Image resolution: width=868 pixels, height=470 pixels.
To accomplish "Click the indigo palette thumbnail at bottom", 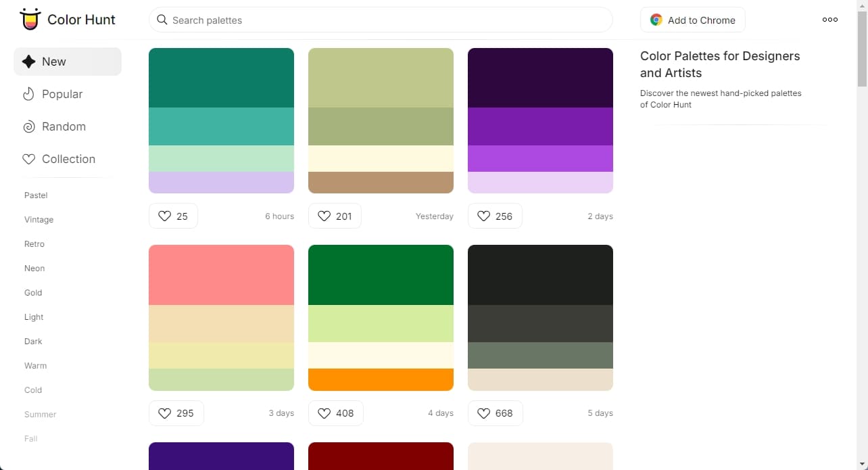I will tap(221, 456).
